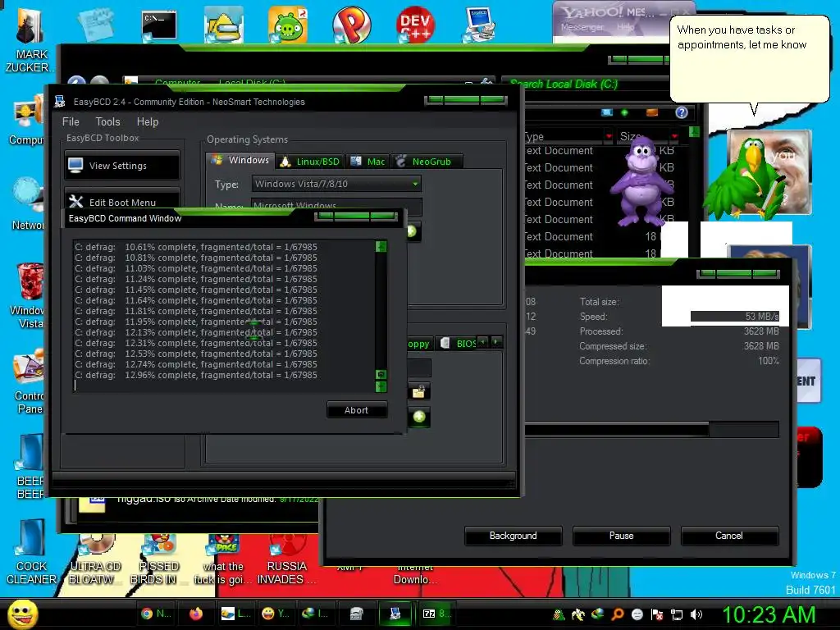Click the green plus icon beside Abort button
The image size is (840, 630).
(419, 417)
